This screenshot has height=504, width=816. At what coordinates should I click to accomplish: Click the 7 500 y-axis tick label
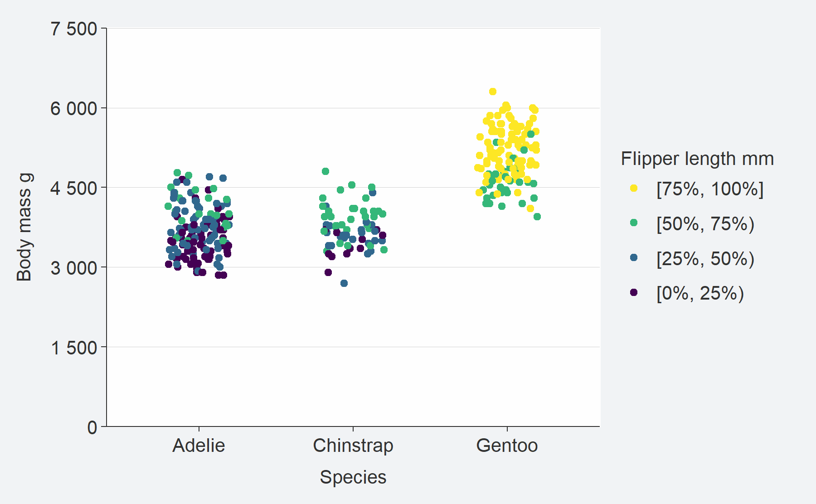(74, 29)
